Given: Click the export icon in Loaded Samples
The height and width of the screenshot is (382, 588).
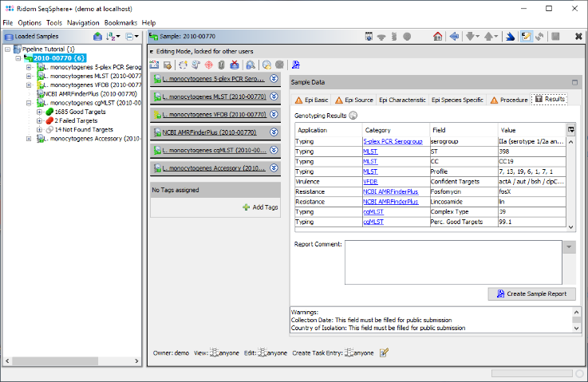Looking at the screenshot, I should 98,37.
